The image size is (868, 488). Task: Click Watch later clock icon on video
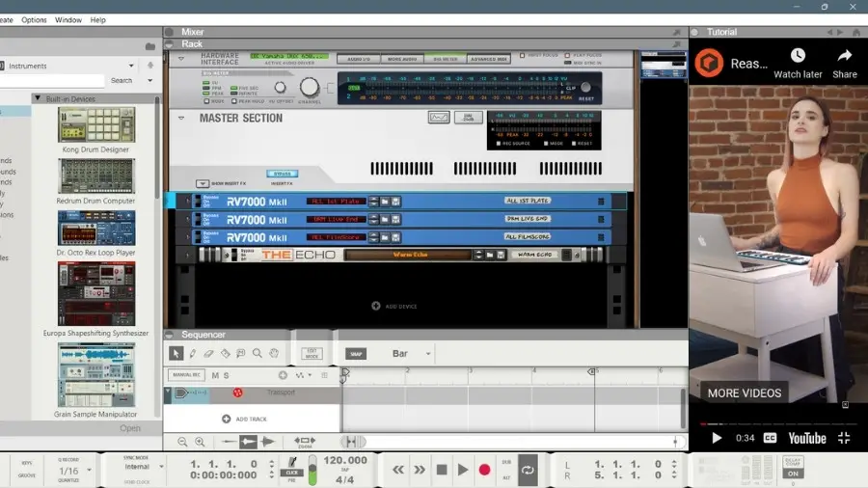coord(798,55)
